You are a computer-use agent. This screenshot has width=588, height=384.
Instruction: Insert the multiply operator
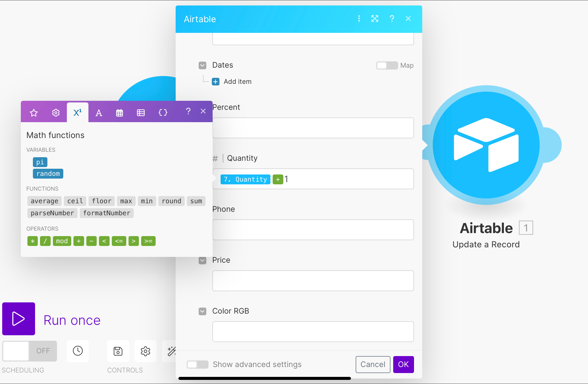[x=33, y=241]
